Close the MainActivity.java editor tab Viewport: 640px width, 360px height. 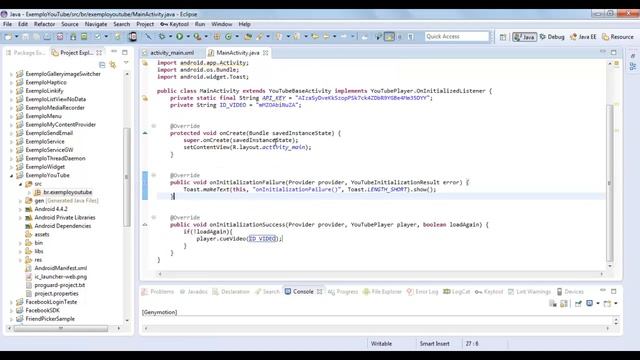pos(266,53)
